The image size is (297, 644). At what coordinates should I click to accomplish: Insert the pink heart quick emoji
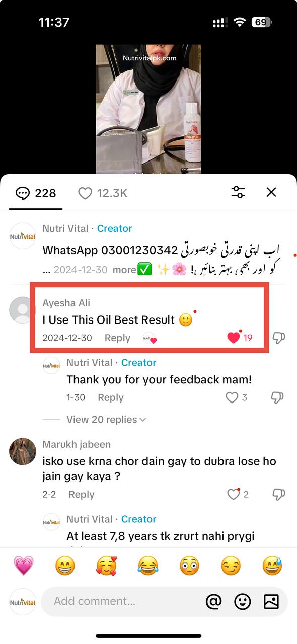[x=23, y=566]
